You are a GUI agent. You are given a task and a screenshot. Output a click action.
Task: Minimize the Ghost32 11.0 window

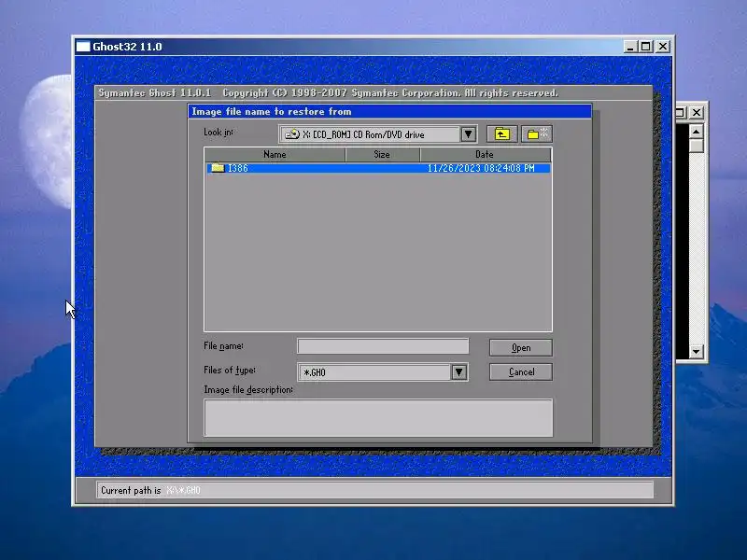click(630, 47)
